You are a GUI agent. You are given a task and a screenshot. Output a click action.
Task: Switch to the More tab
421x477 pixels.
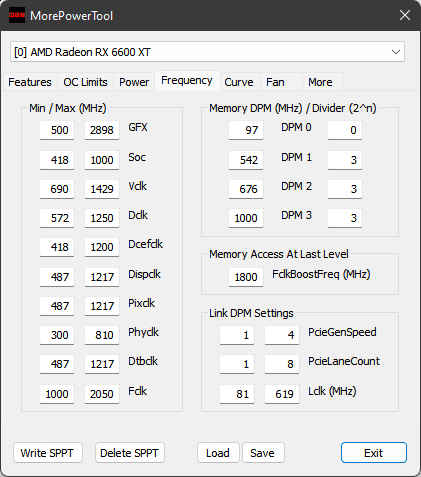[320, 82]
